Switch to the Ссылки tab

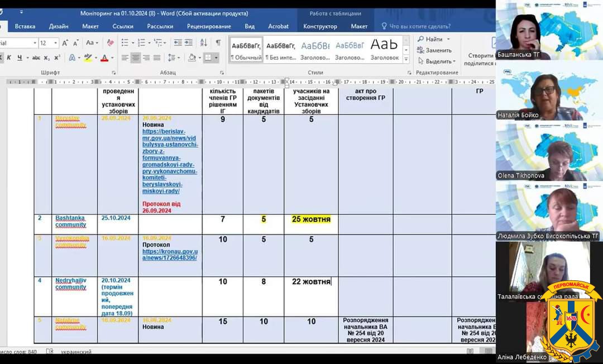123,27
